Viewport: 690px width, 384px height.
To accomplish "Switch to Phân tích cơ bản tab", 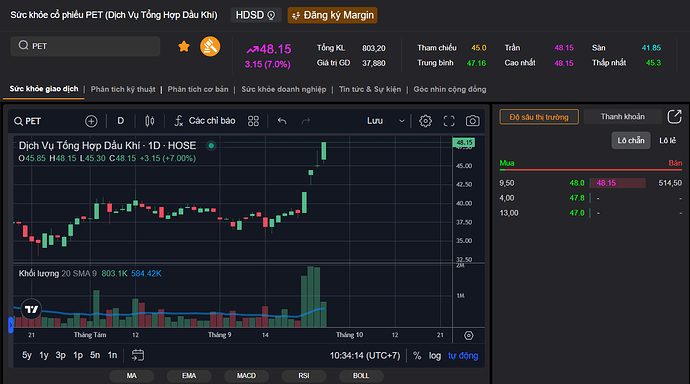I will [198, 89].
